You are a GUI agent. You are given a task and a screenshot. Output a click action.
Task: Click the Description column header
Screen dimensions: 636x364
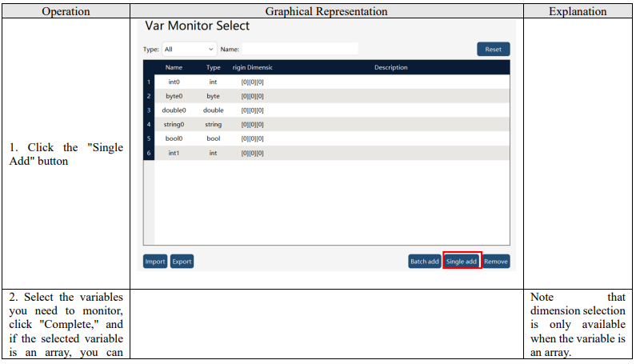[x=391, y=67]
